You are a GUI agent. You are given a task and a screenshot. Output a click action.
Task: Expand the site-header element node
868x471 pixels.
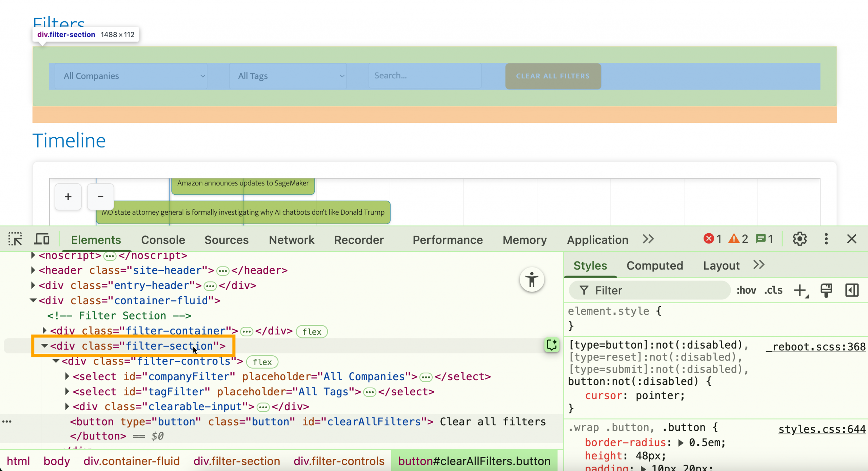33,270
